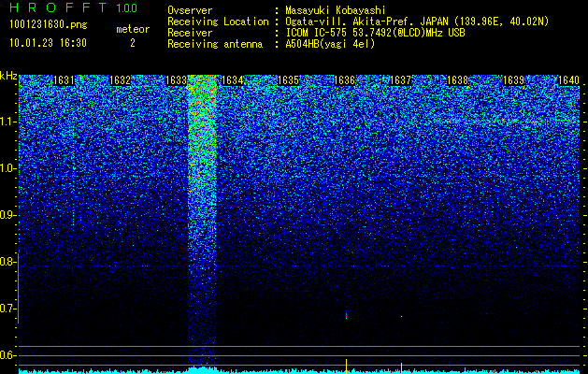The image size is (588, 374).
Task: Click the Receiver label
Action: (190, 33)
